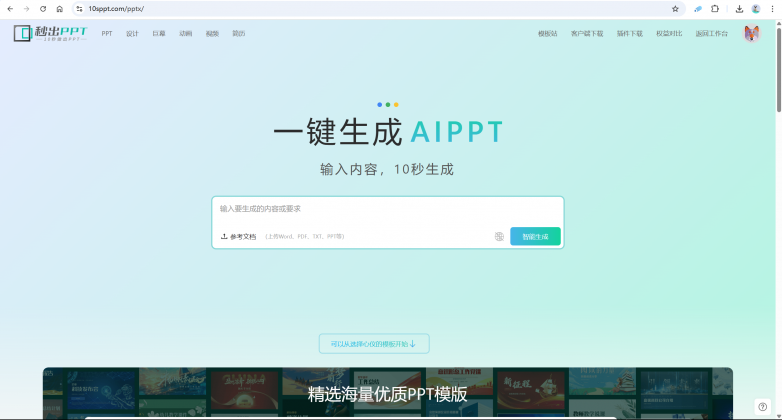Click the browser address bar URL
This screenshot has width=782, height=420.
pyautogui.click(x=116, y=9)
